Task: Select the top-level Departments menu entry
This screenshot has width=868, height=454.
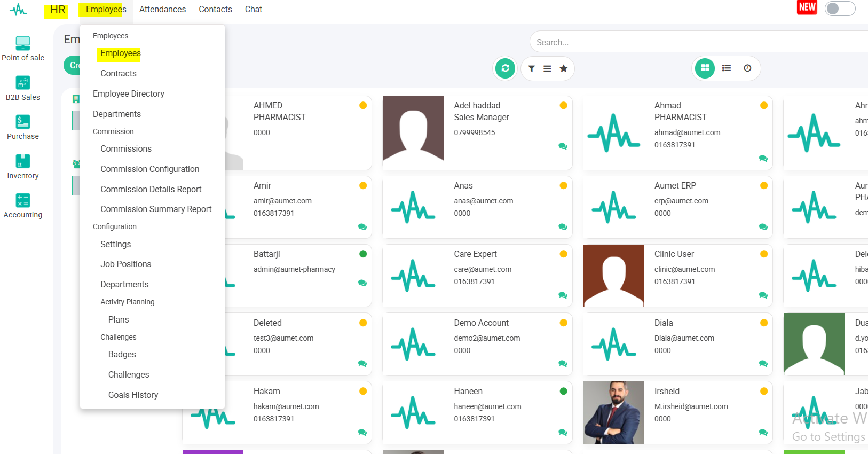Action: [x=117, y=114]
